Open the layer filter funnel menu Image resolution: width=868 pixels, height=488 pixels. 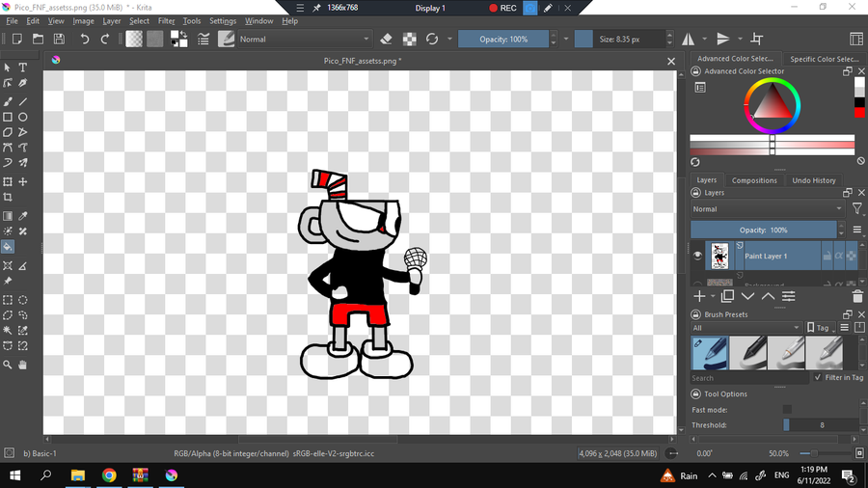[857, 208]
